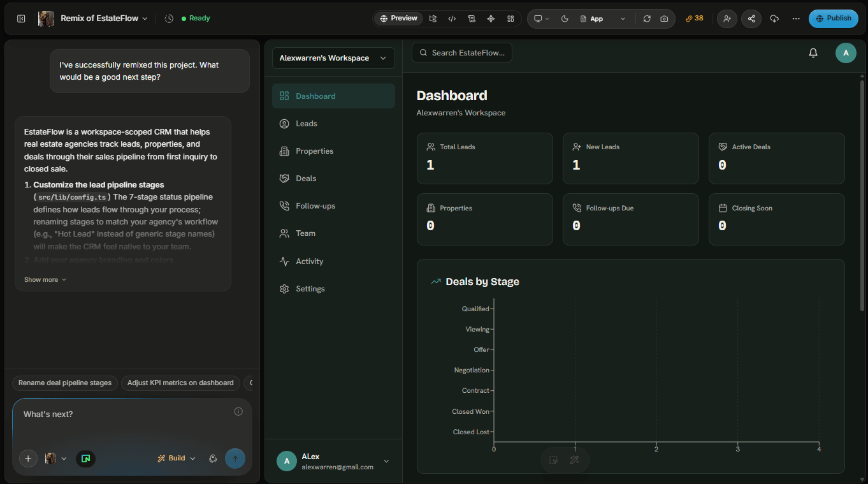Open device selector monitor dropdown
The height and width of the screenshot is (484, 868).
pyautogui.click(x=541, y=18)
